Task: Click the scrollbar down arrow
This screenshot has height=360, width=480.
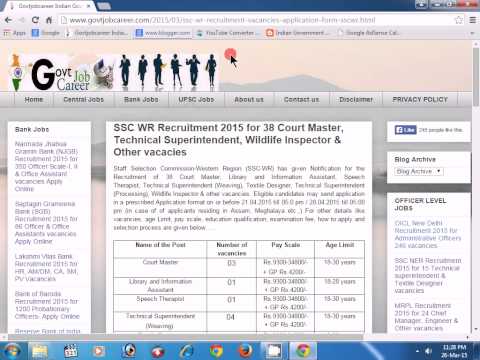Action: pyautogui.click(x=476, y=329)
